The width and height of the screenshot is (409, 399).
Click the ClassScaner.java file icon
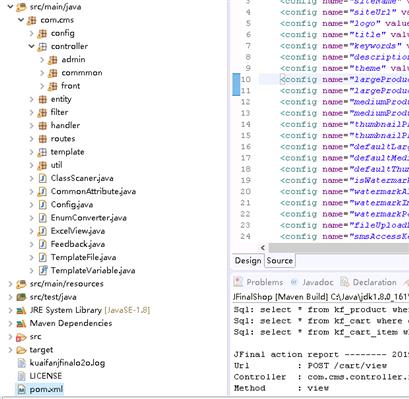point(42,178)
